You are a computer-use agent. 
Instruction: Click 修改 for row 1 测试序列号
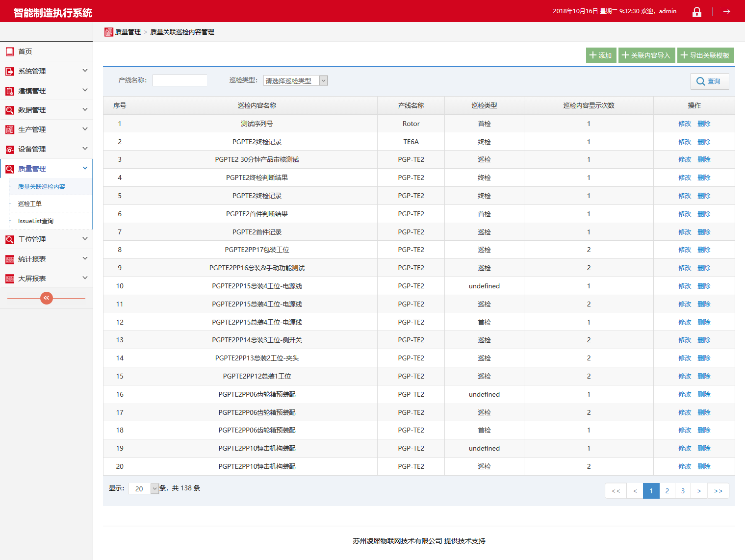click(x=684, y=124)
